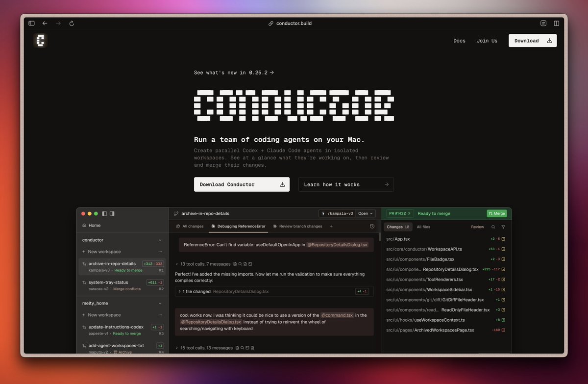
Task: Toggle the browser sidebar icon
Action: 31,23
